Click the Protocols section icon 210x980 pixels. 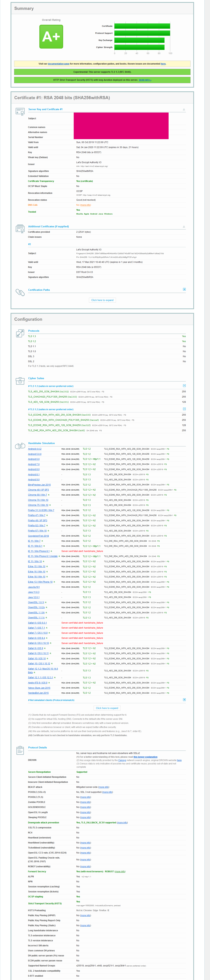tap(20, 334)
